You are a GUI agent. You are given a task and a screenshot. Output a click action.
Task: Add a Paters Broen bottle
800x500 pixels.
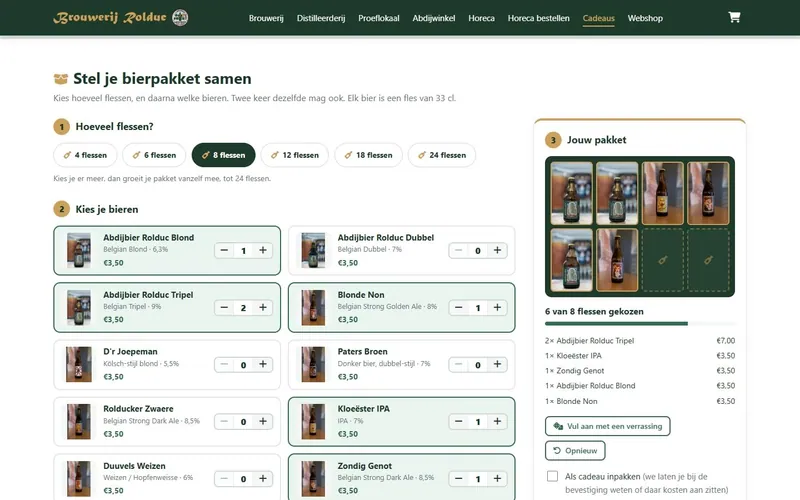pyautogui.click(x=497, y=364)
